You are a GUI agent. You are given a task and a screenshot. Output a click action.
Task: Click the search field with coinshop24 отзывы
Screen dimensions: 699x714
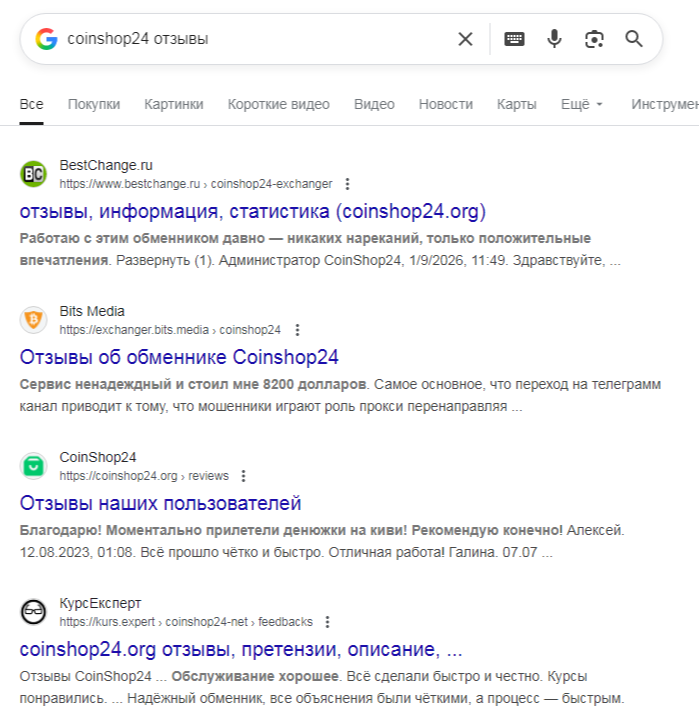point(250,39)
